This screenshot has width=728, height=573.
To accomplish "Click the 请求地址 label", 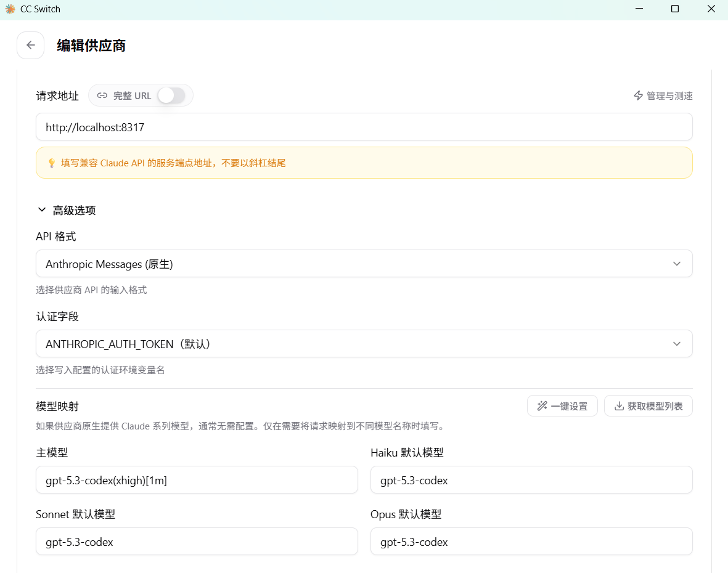I will pyautogui.click(x=57, y=95).
